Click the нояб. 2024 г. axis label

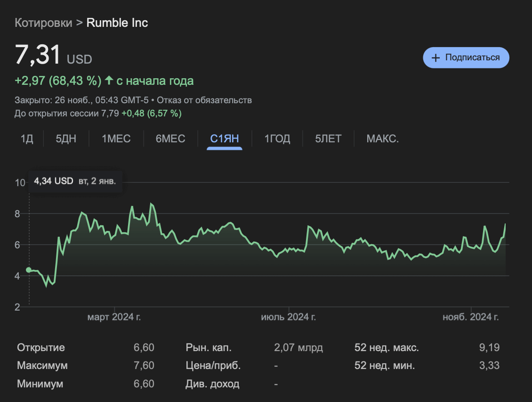470,317
